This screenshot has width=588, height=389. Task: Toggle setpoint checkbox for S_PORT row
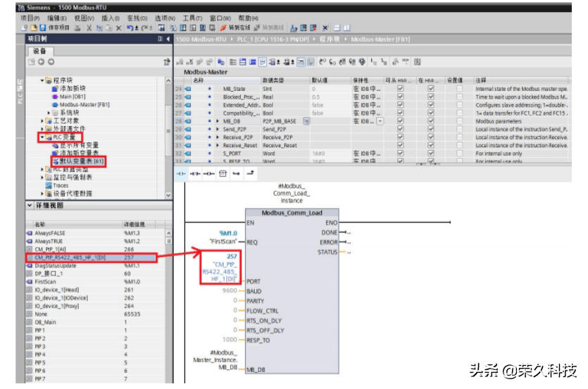point(459,154)
